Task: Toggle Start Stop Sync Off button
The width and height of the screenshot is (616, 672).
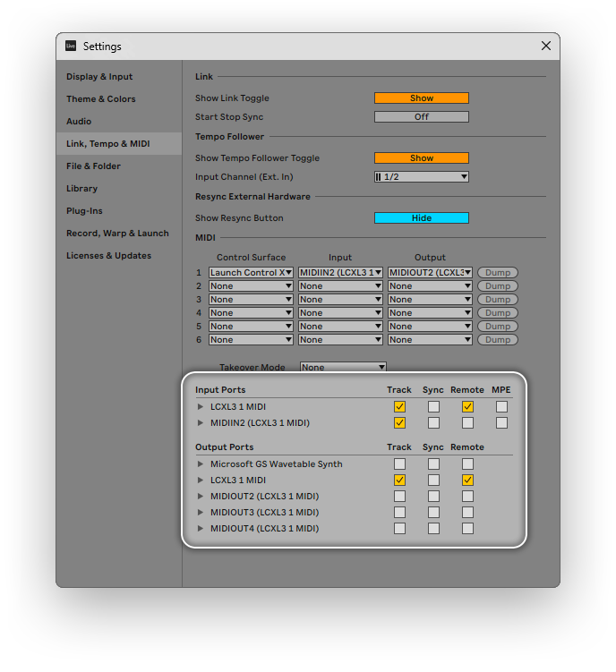Action: [x=421, y=117]
